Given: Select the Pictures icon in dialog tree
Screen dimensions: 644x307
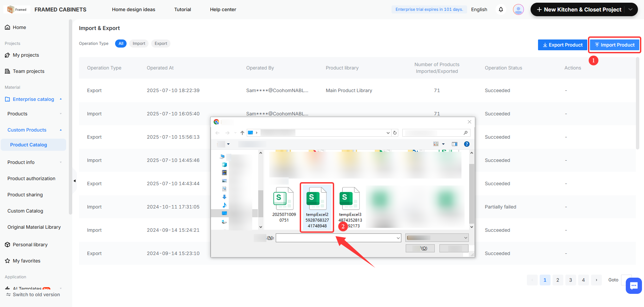Looking at the screenshot, I should 224,181.
